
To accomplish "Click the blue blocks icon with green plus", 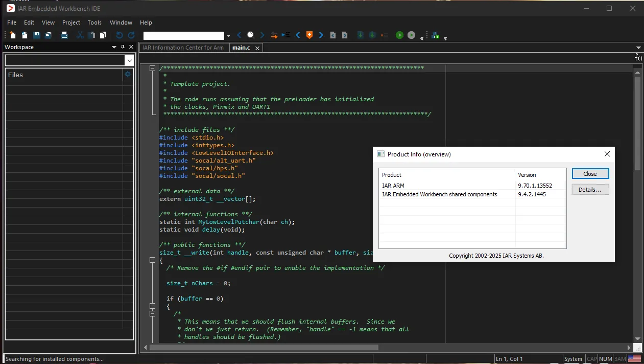I will click(436, 35).
